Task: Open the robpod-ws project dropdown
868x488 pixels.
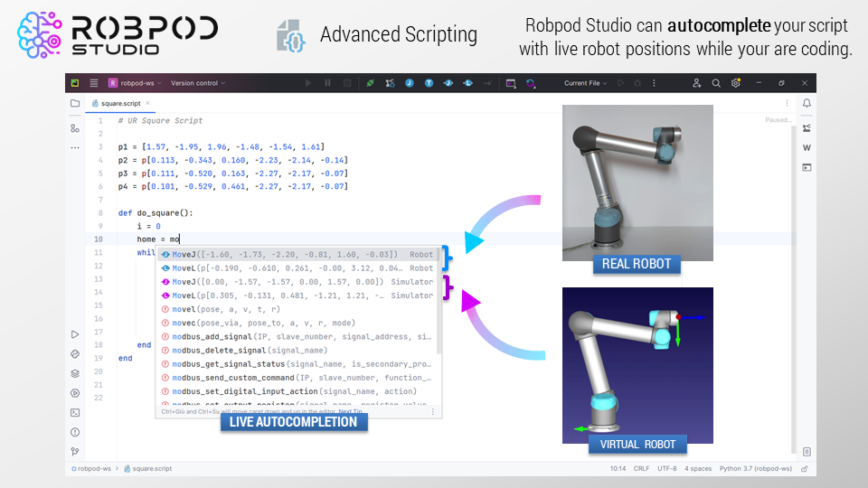Action: pyautogui.click(x=135, y=83)
